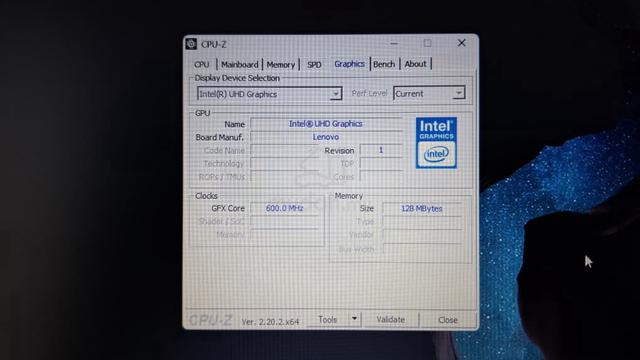Click the CPU-Z app icon in title bar
This screenshot has width=640, height=360.
[x=191, y=44]
